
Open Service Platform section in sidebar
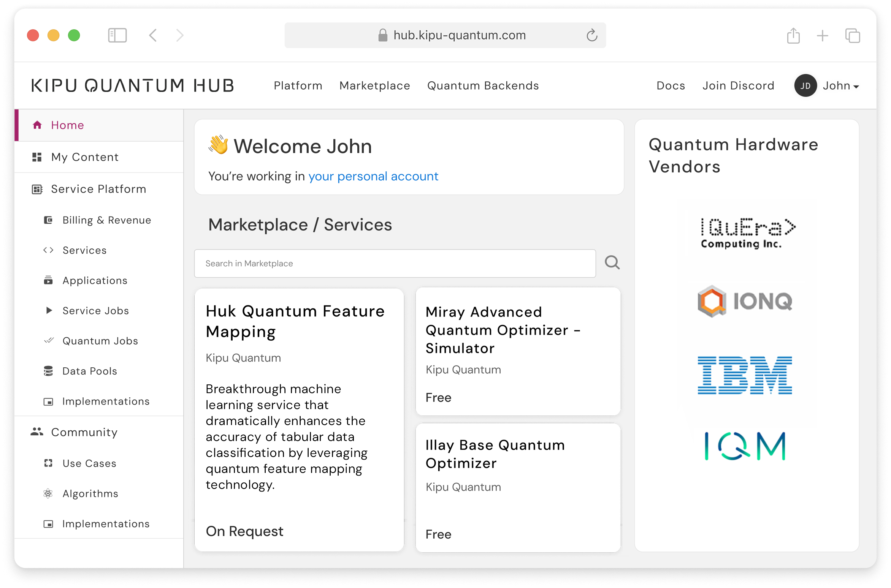pos(98,189)
